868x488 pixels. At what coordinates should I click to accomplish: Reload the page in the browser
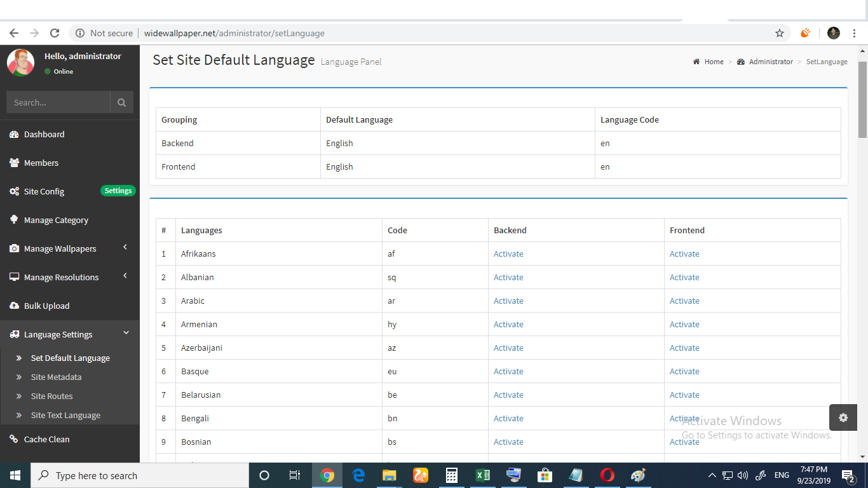pos(55,33)
